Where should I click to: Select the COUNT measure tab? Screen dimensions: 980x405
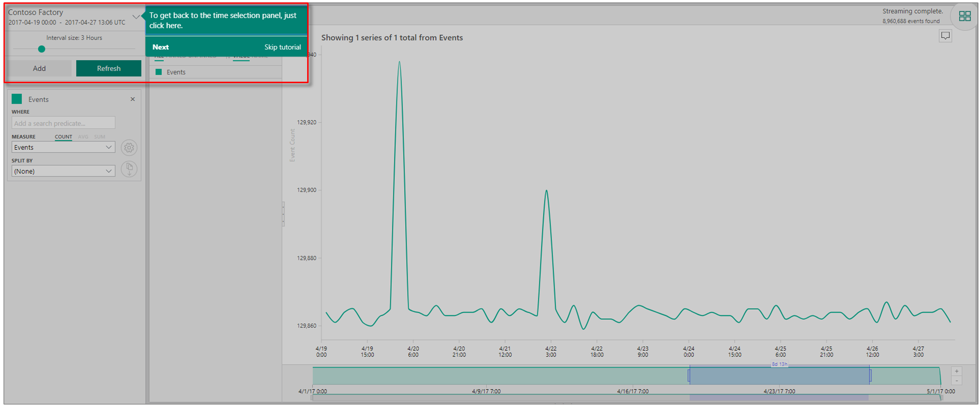(x=63, y=137)
